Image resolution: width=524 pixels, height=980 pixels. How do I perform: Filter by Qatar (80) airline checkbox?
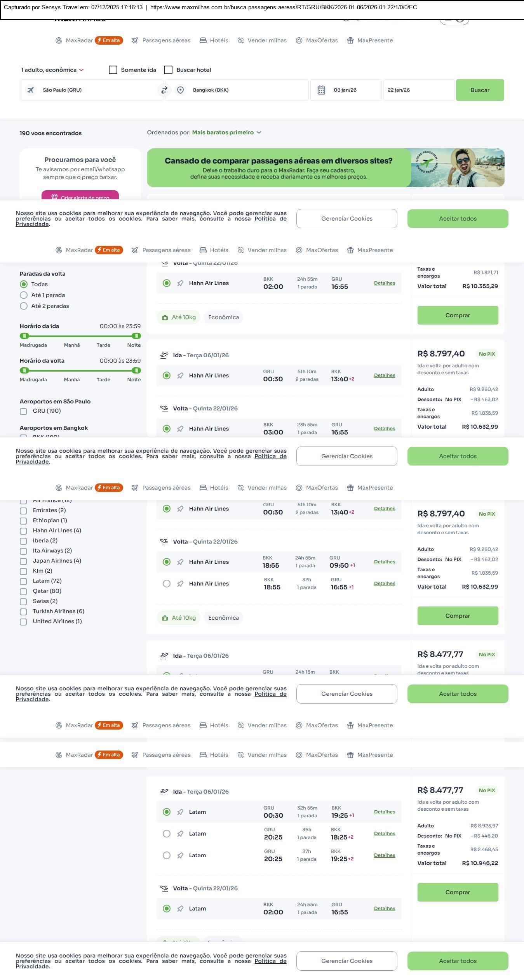[x=23, y=591]
